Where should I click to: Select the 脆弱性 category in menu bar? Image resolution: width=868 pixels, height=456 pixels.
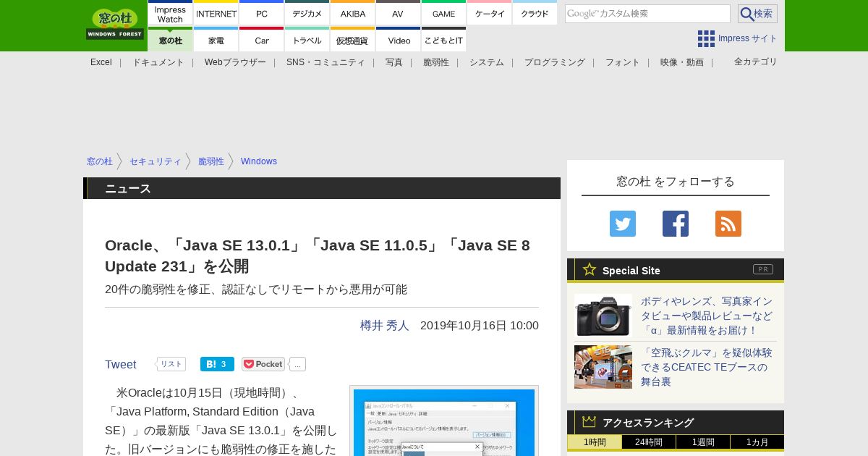(436, 62)
